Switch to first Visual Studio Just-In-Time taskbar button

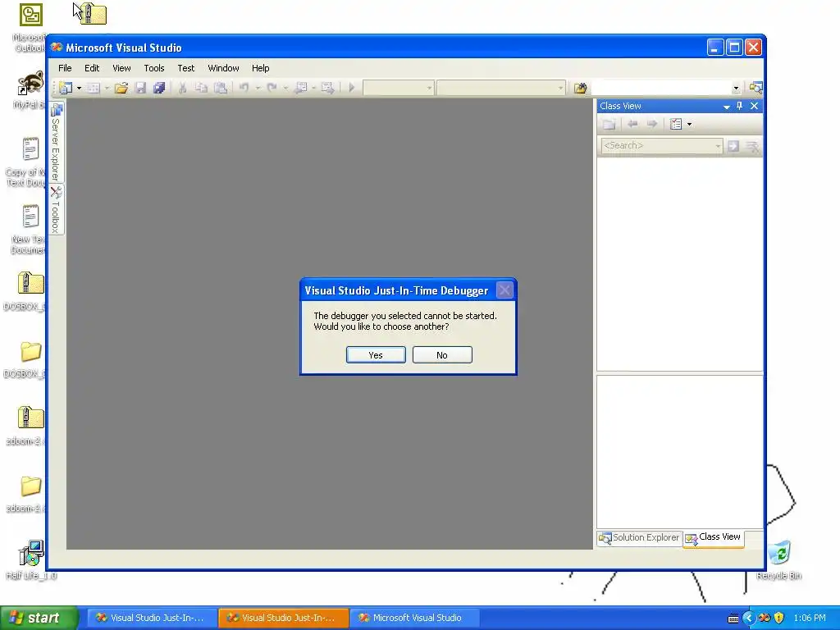152,618
